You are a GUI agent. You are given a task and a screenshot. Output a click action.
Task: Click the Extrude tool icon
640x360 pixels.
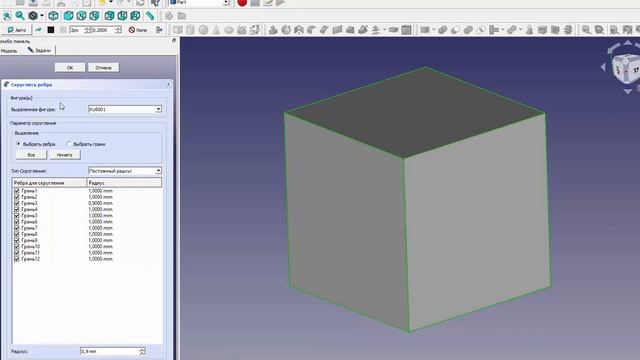[273, 30]
